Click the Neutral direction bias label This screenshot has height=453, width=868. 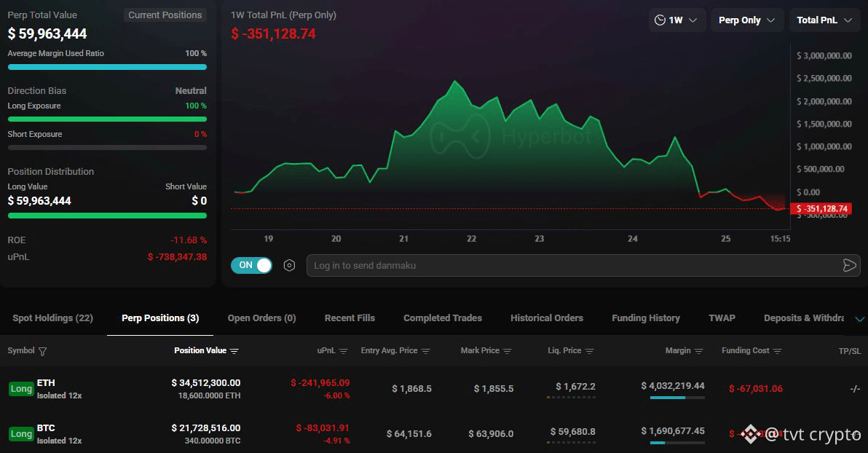tap(191, 91)
